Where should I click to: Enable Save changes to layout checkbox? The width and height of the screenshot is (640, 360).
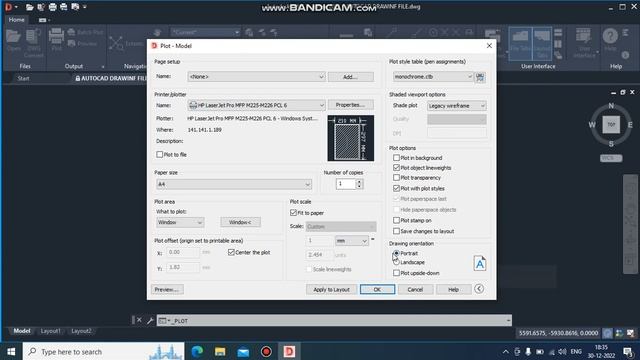[x=396, y=231]
